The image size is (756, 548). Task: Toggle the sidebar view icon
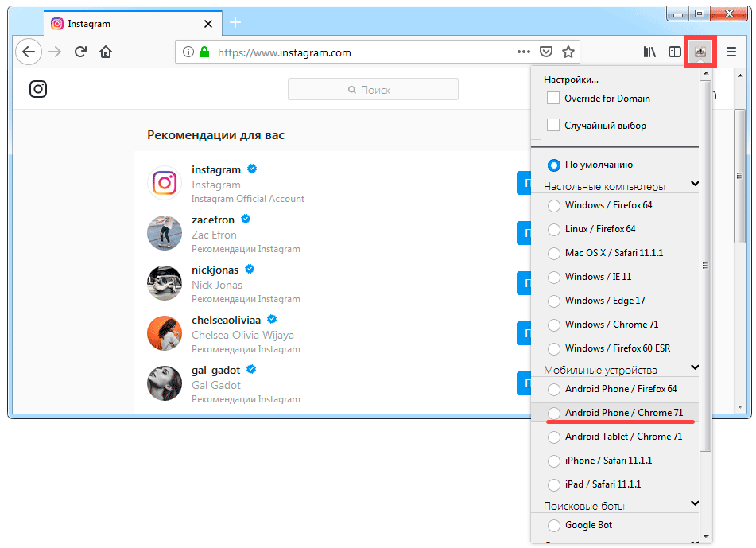[674, 52]
